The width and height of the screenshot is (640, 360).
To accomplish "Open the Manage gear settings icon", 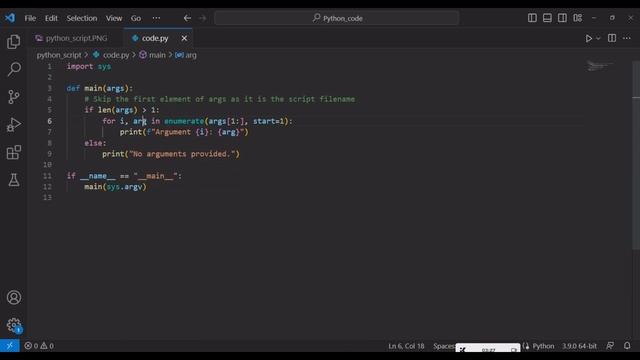I will click(x=13, y=325).
